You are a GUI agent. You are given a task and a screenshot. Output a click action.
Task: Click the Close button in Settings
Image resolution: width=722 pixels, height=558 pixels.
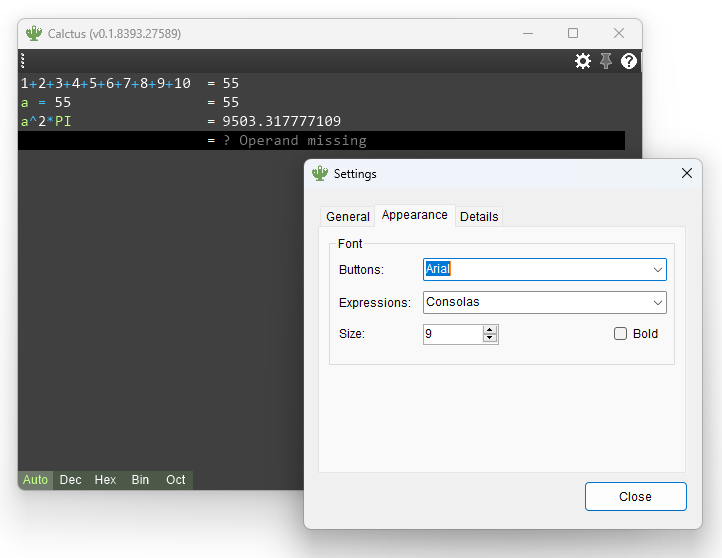[x=635, y=496]
